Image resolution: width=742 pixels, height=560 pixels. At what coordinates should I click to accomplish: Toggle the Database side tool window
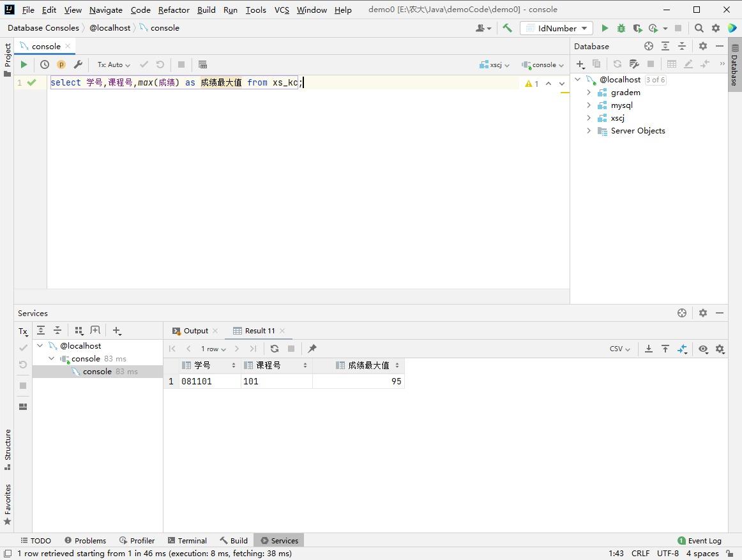(734, 69)
